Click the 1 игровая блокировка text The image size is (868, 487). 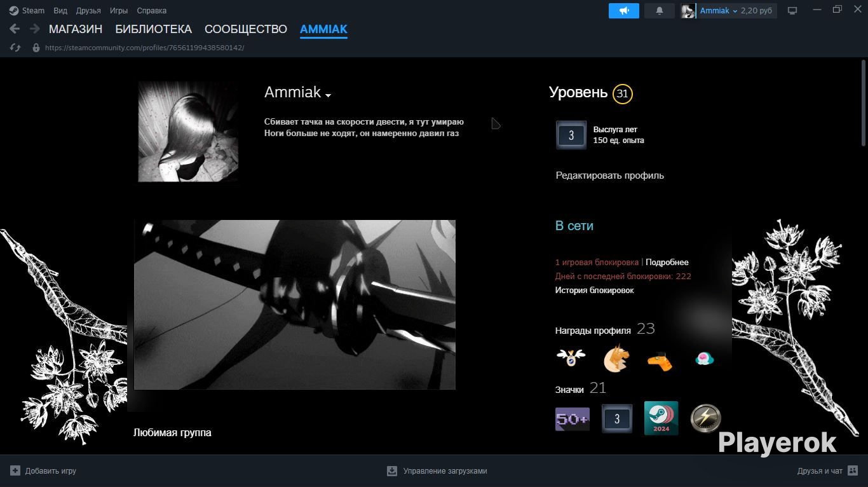(x=597, y=262)
